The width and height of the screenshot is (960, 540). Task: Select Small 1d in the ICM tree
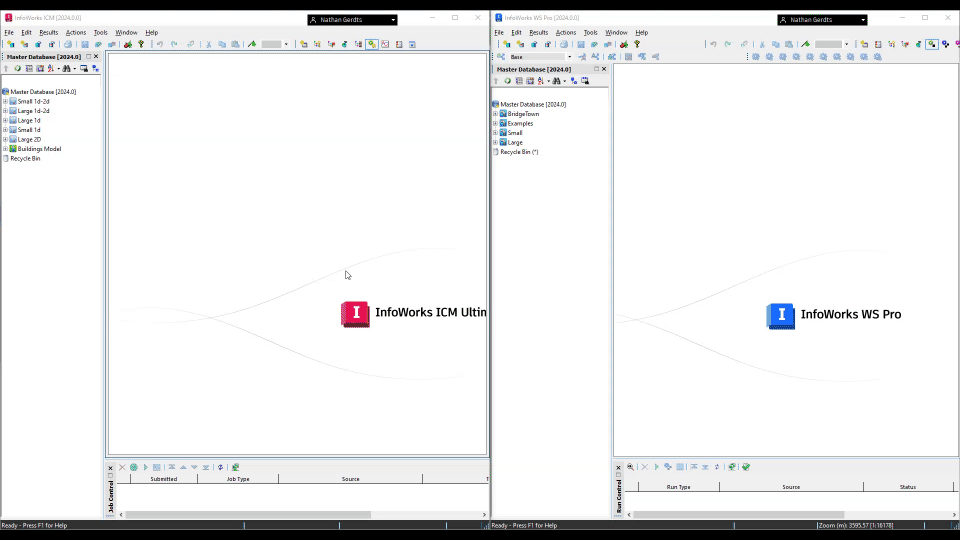pyautogui.click(x=29, y=130)
